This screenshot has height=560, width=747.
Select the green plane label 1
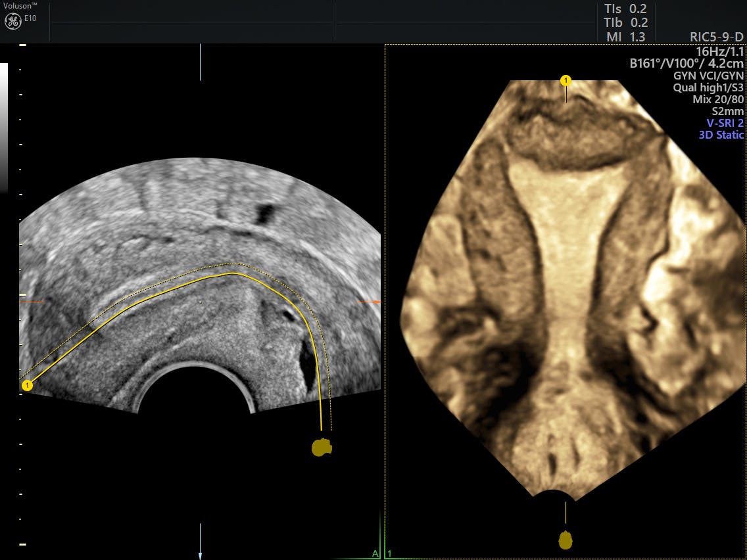pyautogui.click(x=389, y=553)
